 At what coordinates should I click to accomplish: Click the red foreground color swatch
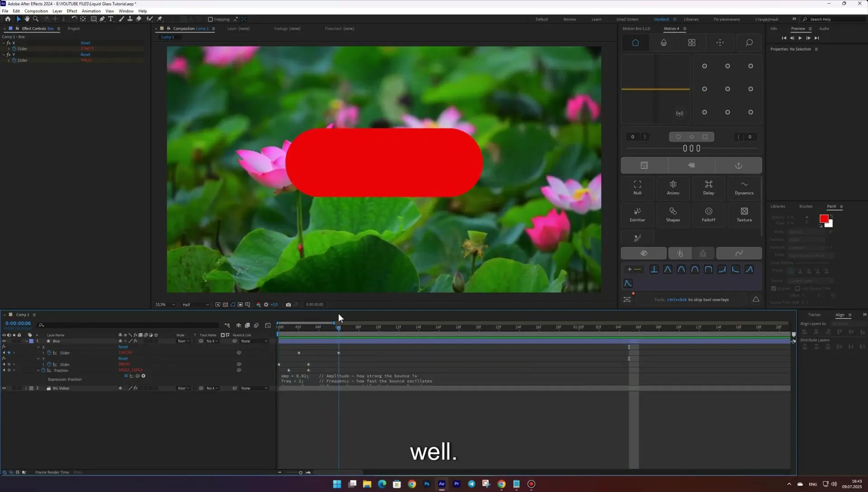tap(824, 219)
